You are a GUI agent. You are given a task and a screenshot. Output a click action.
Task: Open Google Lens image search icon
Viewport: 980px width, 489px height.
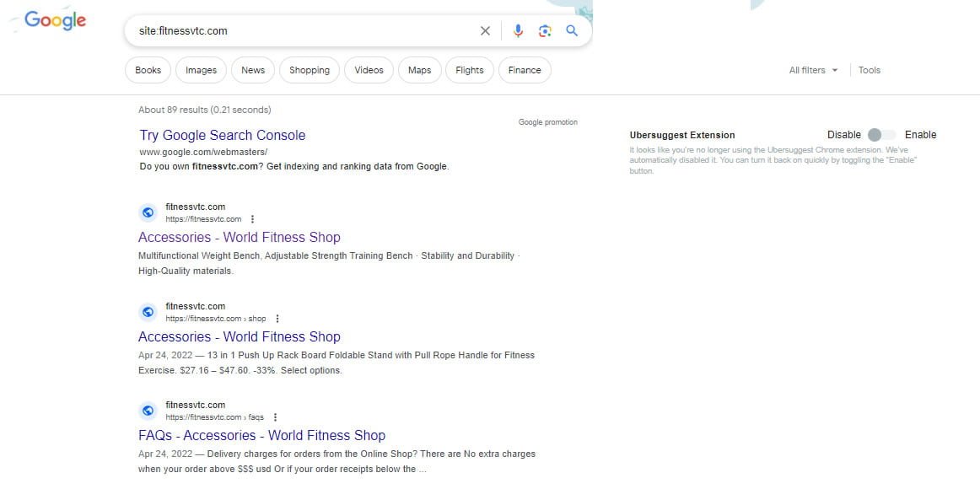coord(545,30)
